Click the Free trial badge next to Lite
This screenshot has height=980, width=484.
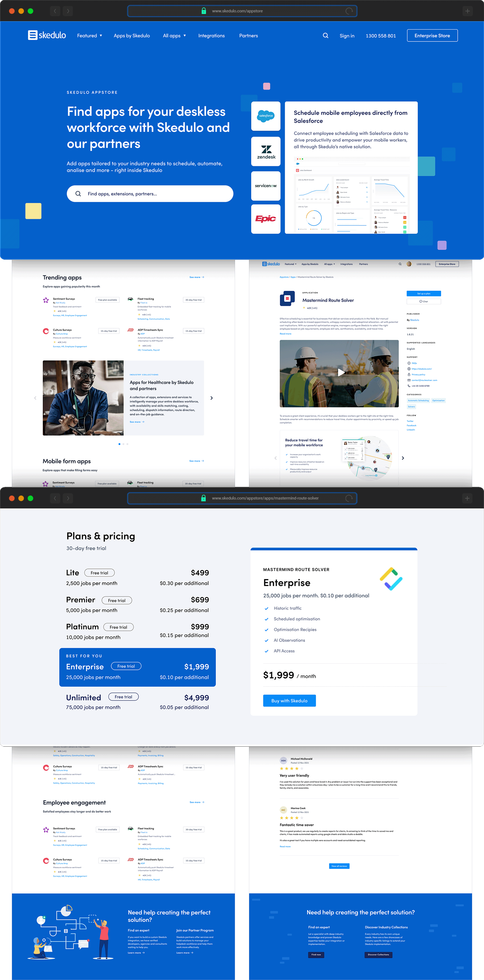click(x=99, y=573)
